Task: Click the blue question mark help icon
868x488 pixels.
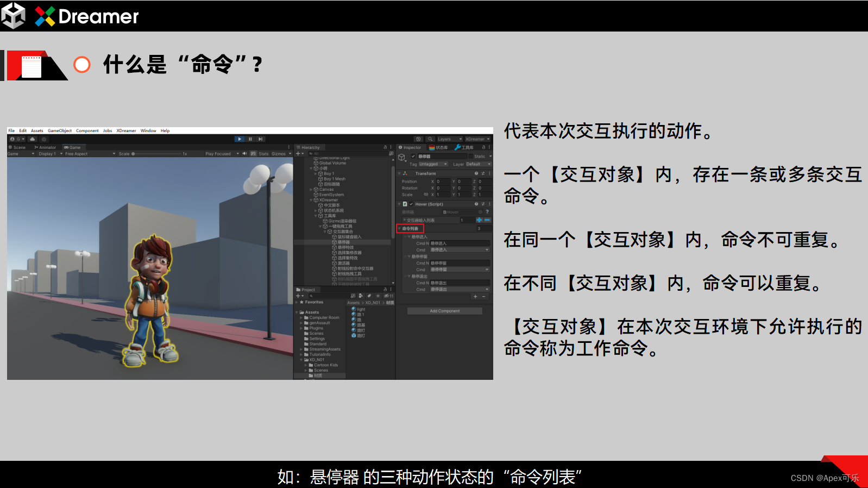Action: pyautogui.click(x=487, y=212)
